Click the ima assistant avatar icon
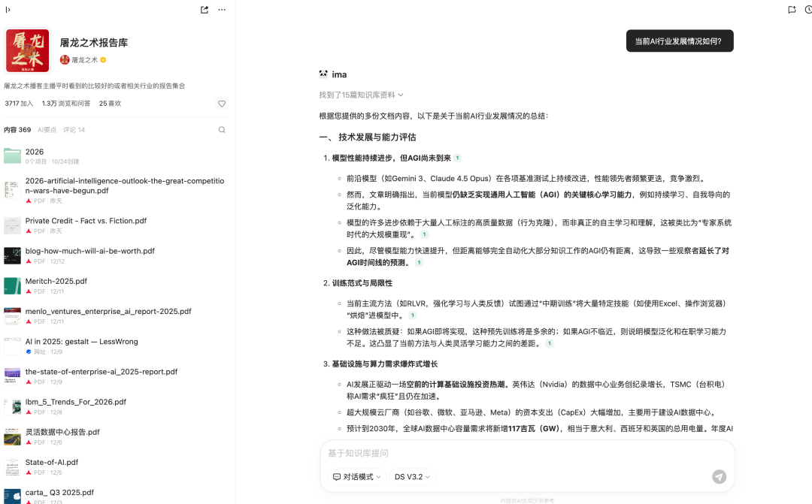Screen dimensions: 812x504 (x=323, y=74)
